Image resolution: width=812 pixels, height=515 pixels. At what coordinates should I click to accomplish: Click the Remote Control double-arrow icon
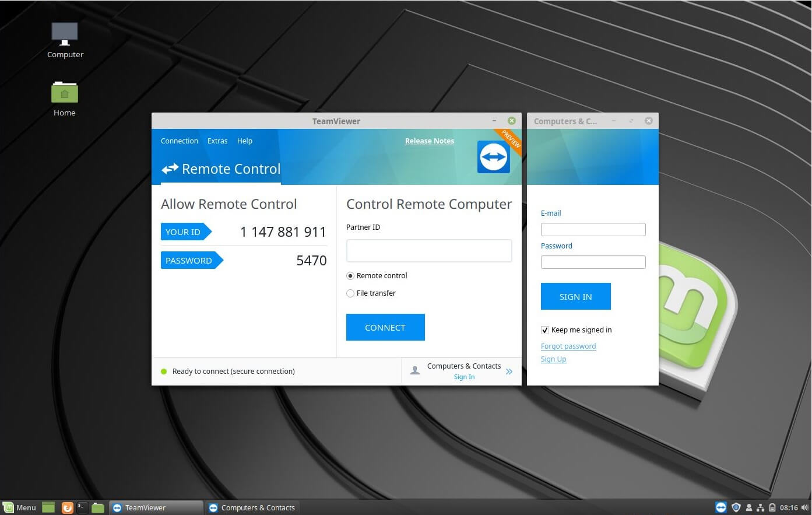pos(170,169)
